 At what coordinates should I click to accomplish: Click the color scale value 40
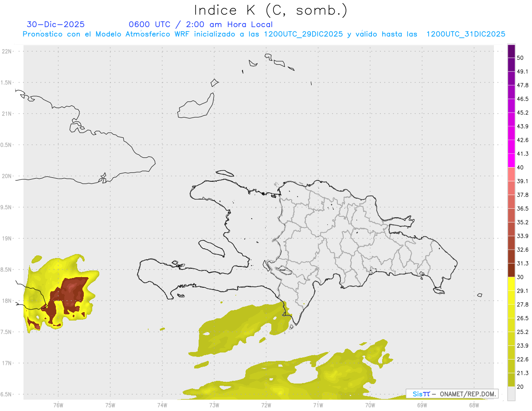pos(521,168)
